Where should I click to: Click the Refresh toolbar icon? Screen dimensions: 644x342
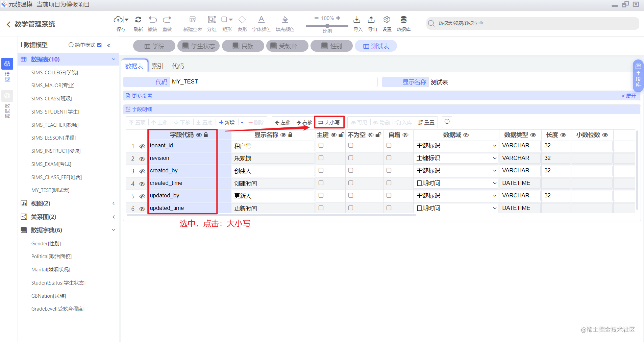138,20
